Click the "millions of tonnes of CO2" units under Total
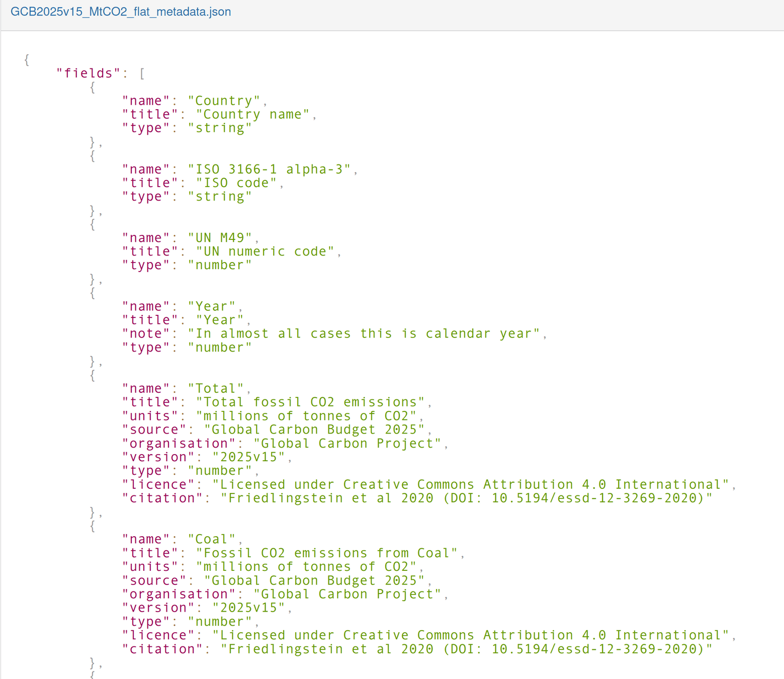Viewport: 784px width, 679px height. coord(306,416)
